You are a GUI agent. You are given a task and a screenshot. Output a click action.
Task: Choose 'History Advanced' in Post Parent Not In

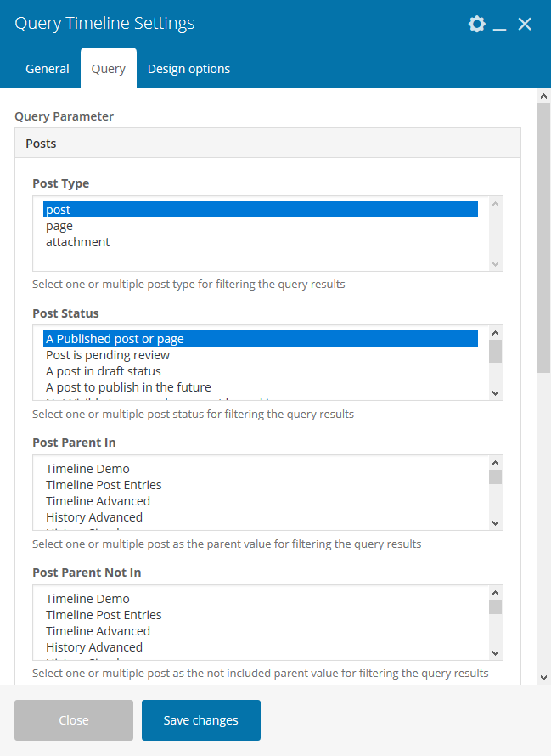(x=94, y=647)
